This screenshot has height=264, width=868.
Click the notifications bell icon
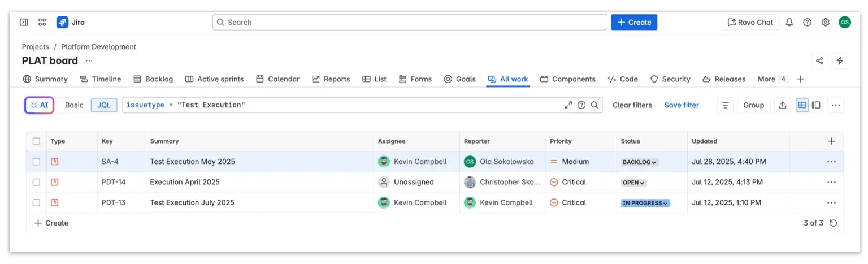789,22
